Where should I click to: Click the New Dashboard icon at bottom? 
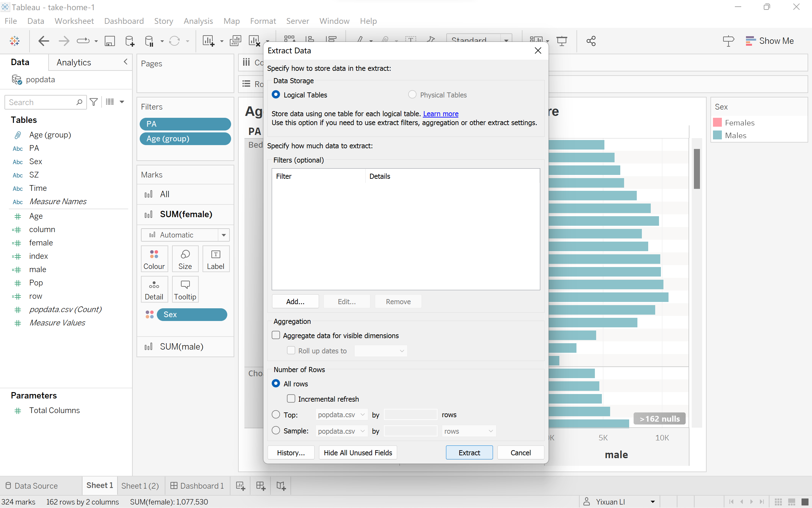pos(261,485)
